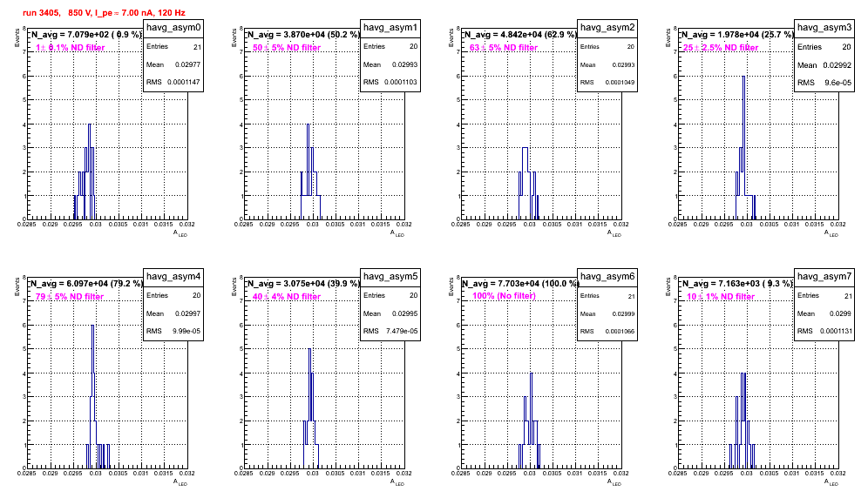Select the havg_asym1 stats box title
The image size is (868, 498).
390,28
